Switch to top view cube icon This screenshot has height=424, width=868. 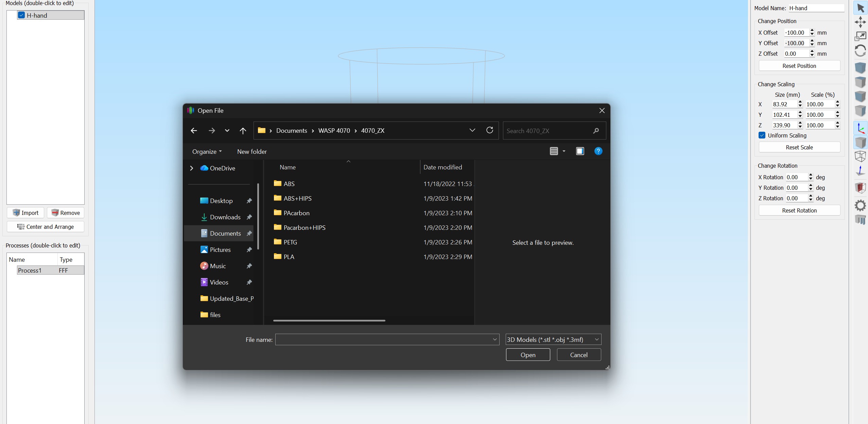(861, 82)
